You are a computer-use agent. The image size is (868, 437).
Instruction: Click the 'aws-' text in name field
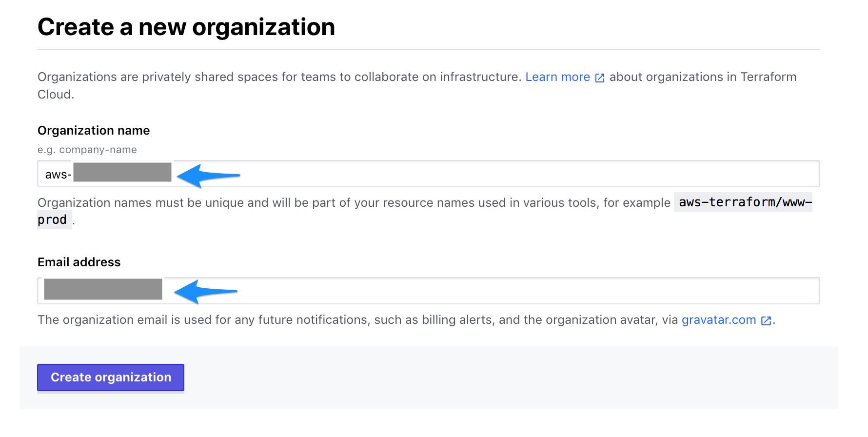[58, 175]
